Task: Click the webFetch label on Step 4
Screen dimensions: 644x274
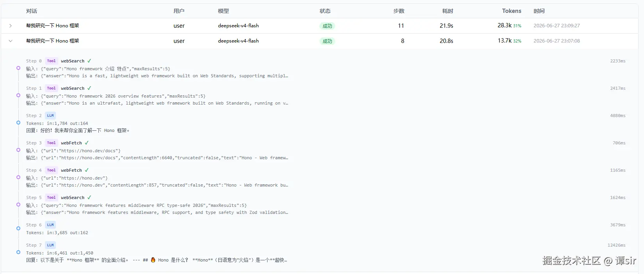Action: (71, 170)
